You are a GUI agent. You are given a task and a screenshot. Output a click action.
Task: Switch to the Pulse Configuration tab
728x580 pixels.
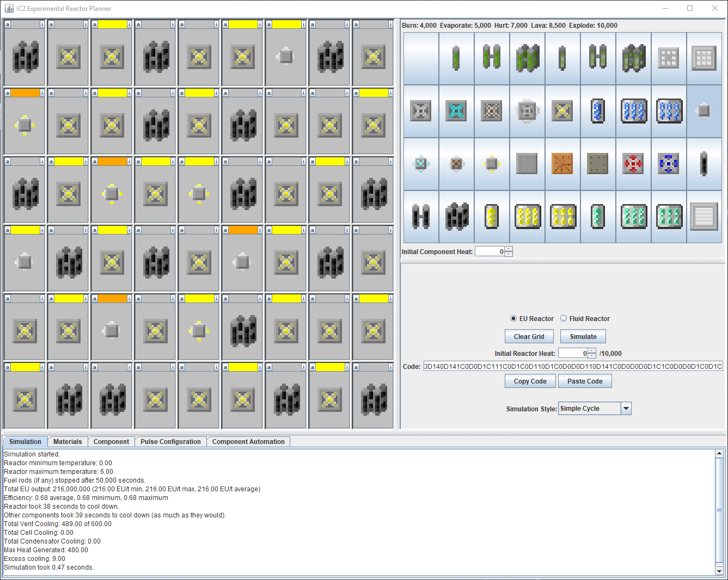point(170,442)
